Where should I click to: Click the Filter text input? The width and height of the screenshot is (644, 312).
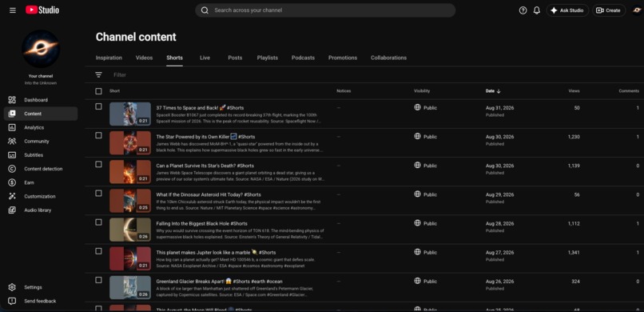pos(120,75)
